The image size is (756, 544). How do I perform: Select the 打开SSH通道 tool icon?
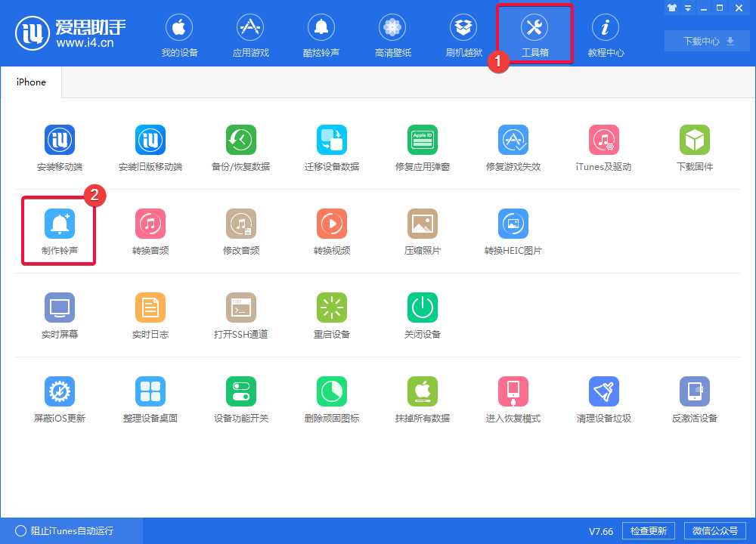pos(240,308)
